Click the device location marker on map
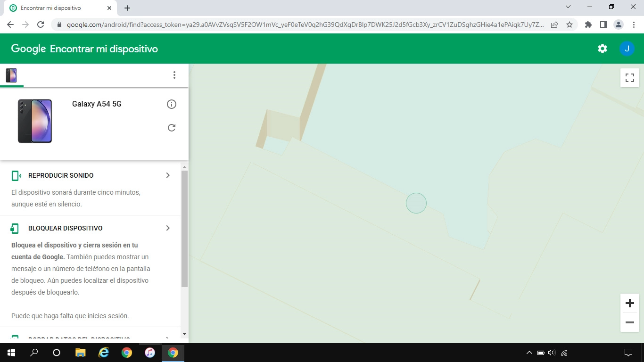This screenshot has height=362, width=644. tap(416, 203)
